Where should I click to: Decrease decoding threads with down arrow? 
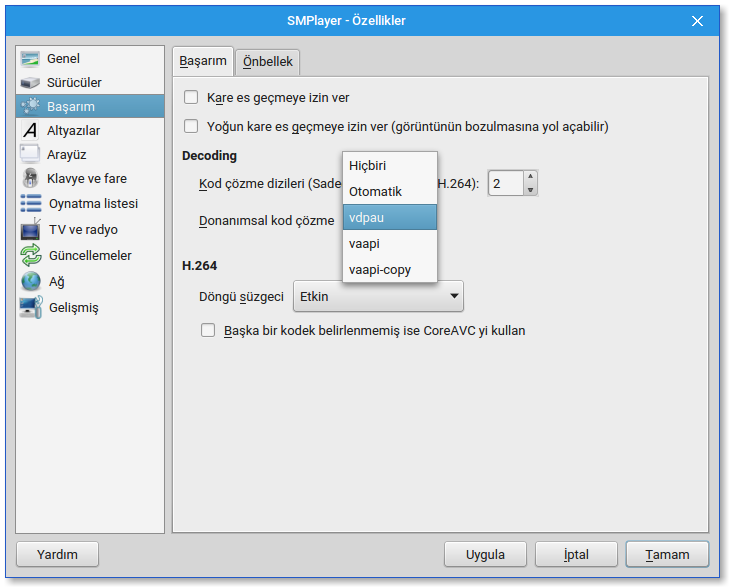[530, 190]
